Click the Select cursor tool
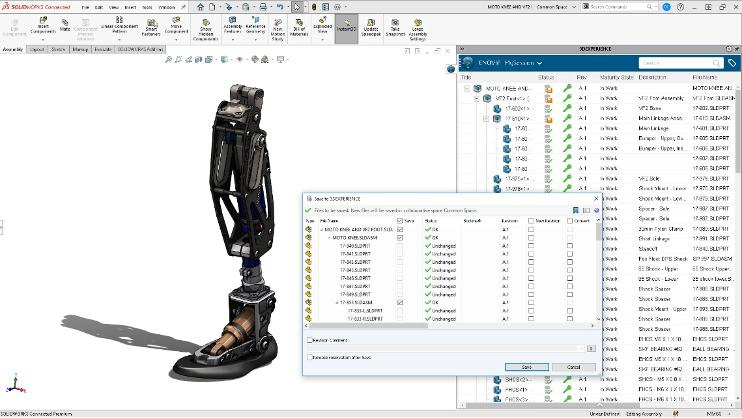742x418 pixels. [297, 7]
